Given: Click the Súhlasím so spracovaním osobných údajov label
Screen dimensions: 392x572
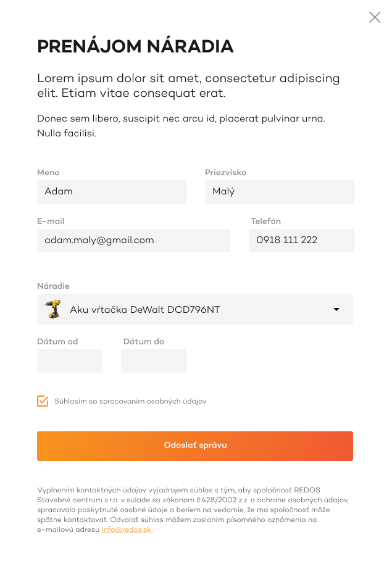Looking at the screenshot, I should [130, 401].
